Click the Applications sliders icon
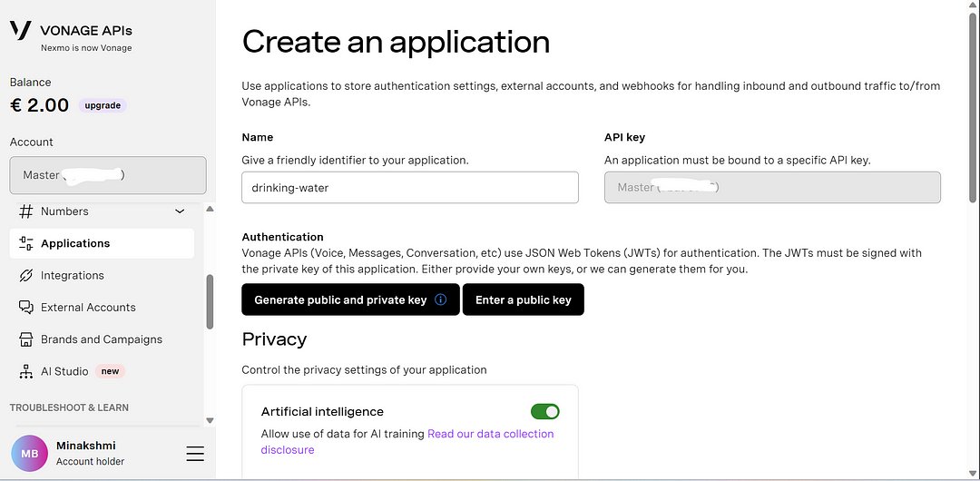 [25, 243]
